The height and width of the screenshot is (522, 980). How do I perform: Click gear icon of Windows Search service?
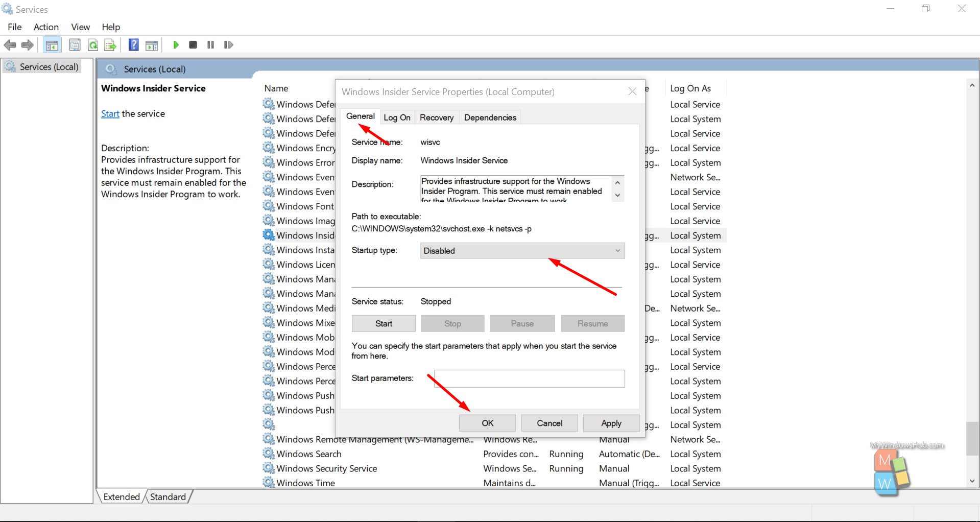[x=269, y=454]
